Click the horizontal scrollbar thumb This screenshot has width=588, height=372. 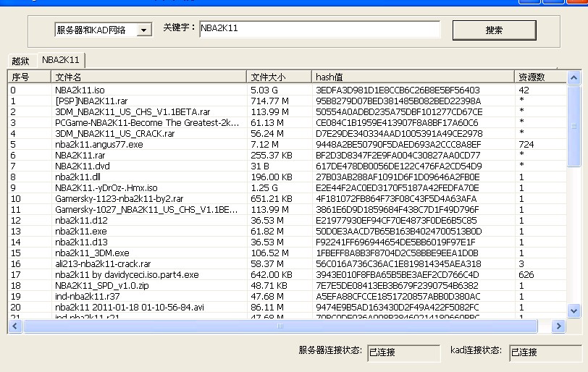click(280, 326)
